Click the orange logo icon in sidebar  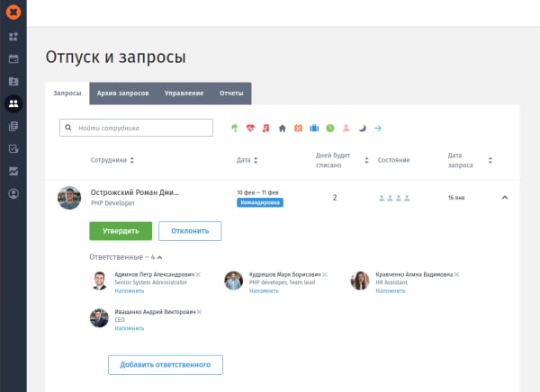tap(13, 12)
